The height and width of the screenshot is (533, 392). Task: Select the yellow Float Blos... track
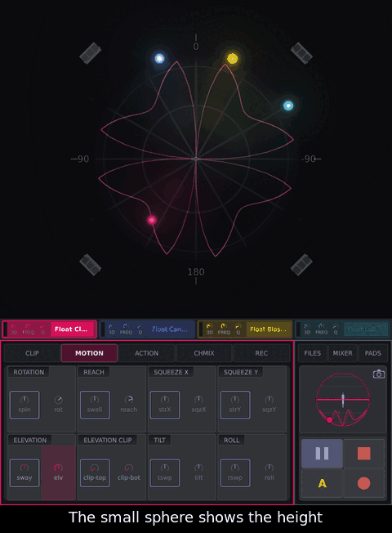pos(268,329)
